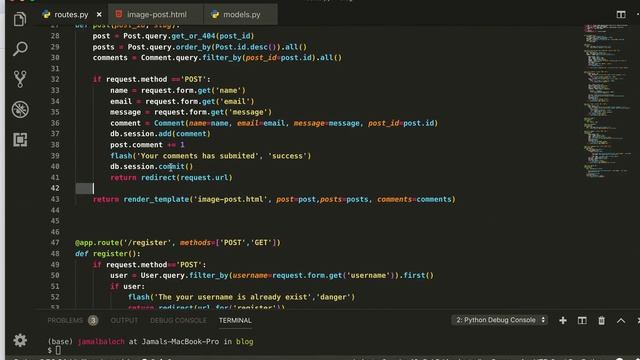Screen dimensions: 640x360
Task: Click 'order_by' on line 29
Action: (193, 47)
